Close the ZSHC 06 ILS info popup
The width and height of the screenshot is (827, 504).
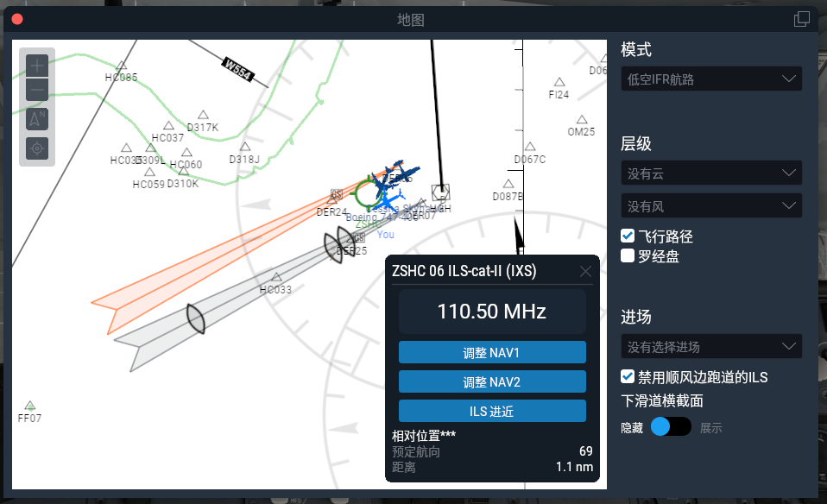(x=585, y=271)
